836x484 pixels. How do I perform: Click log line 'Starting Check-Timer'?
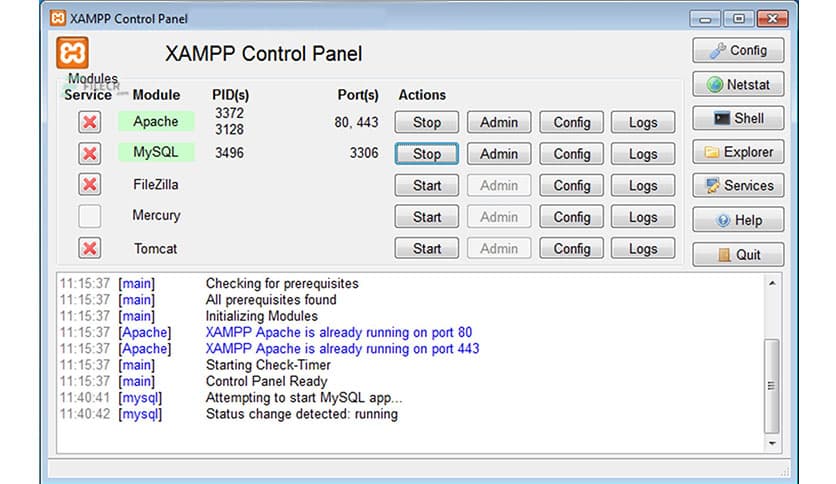[x=268, y=365]
